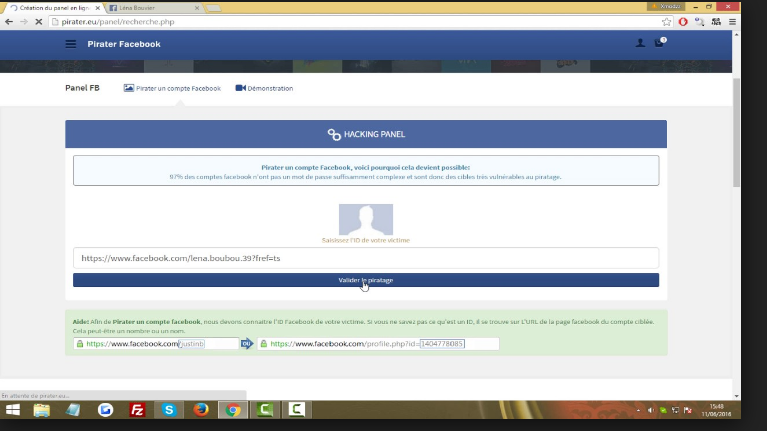Screen dimensions: 767x431
Task: Open a new browser tab
Action: pos(213,8)
